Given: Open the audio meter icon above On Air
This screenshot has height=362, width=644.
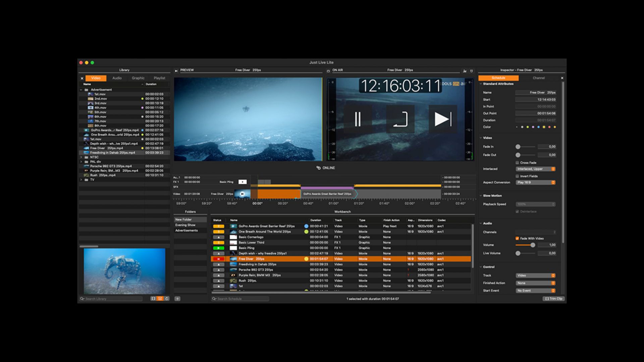Looking at the screenshot, I should pos(465,71).
